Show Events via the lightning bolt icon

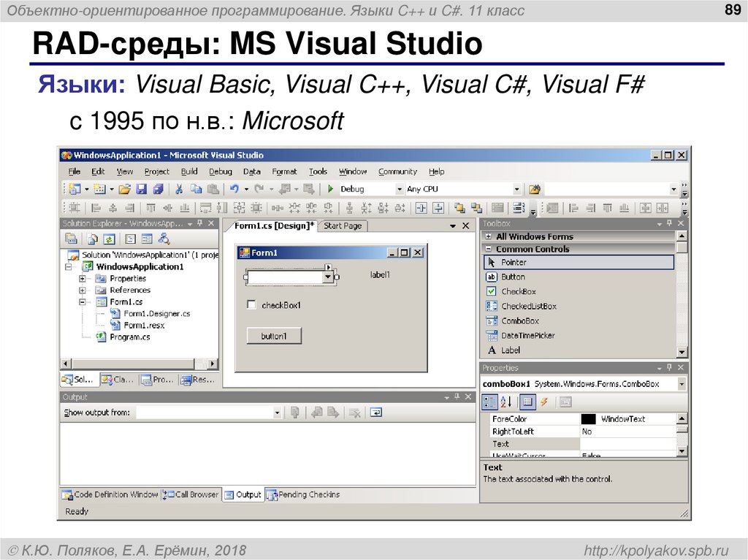[545, 402]
